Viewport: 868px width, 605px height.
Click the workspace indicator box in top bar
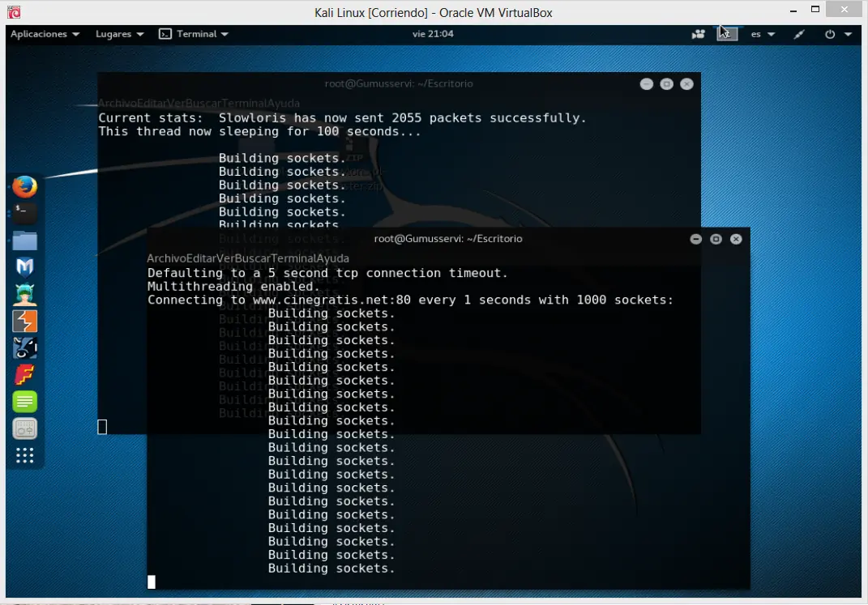click(727, 34)
